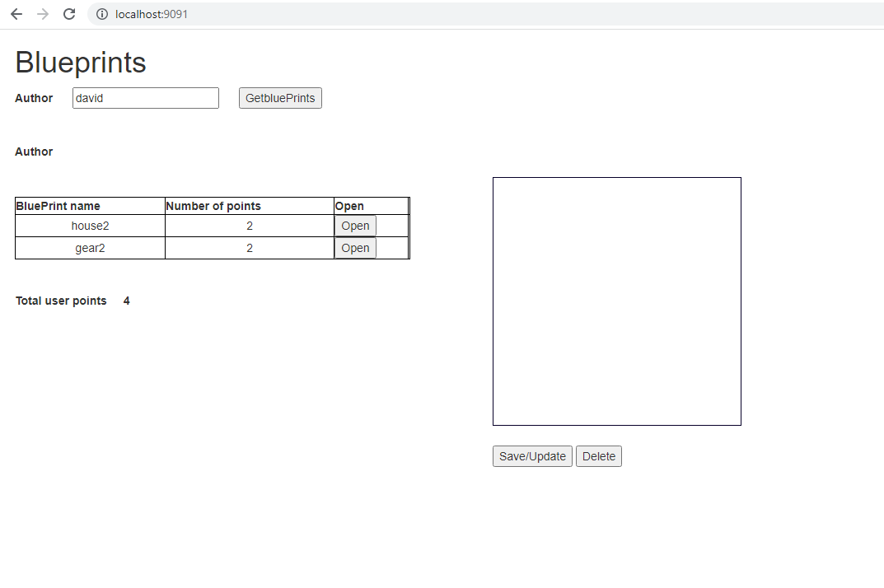Click the browser forward arrow
The image size is (884, 588).
(43, 14)
